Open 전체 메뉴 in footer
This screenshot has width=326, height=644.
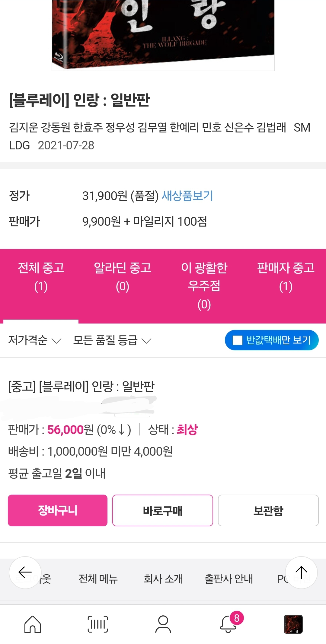point(98,579)
